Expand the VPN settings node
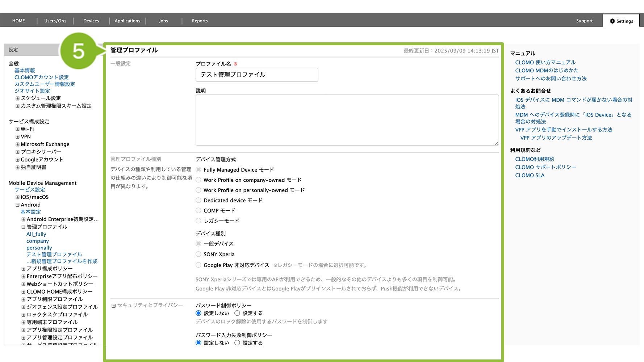 click(17, 137)
